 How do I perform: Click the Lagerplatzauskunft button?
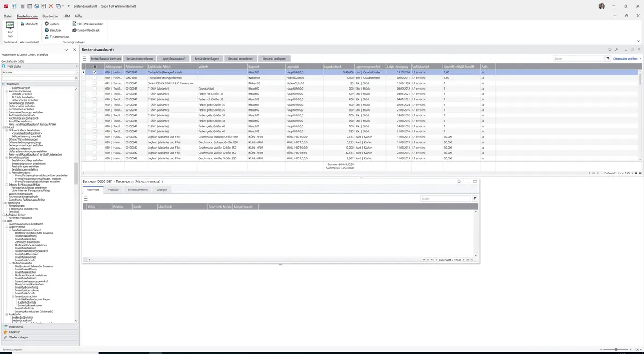[173, 58]
